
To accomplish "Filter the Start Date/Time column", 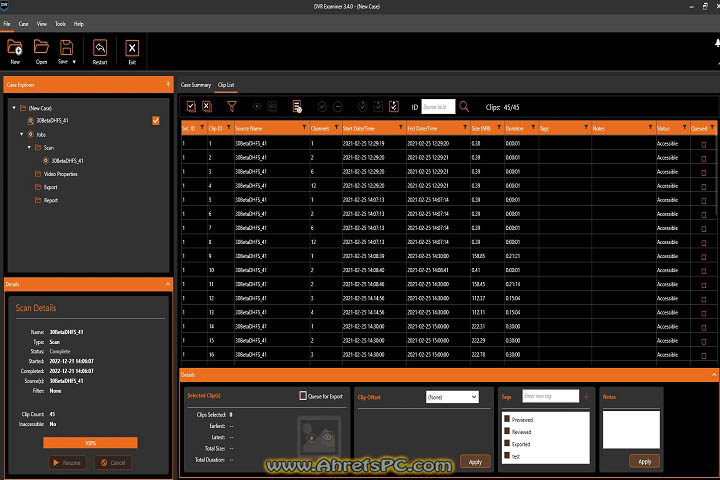I will point(401,127).
